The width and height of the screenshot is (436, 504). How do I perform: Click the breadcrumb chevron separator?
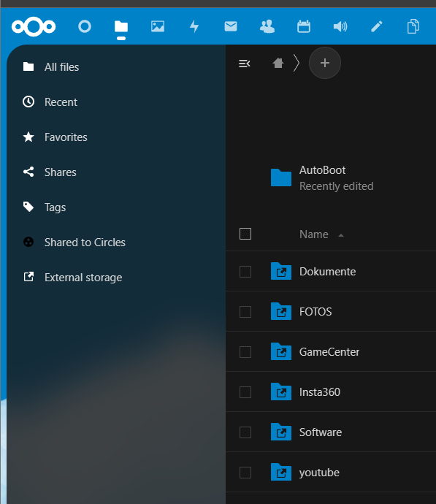pyautogui.click(x=297, y=63)
